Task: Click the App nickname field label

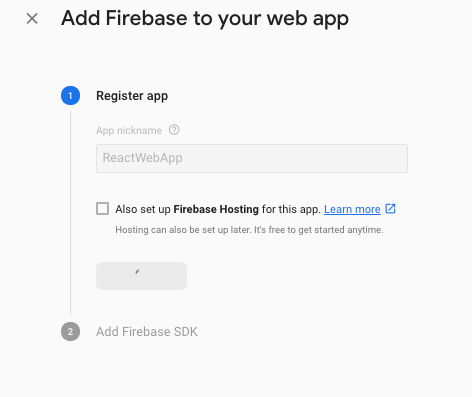Action: 129,130
